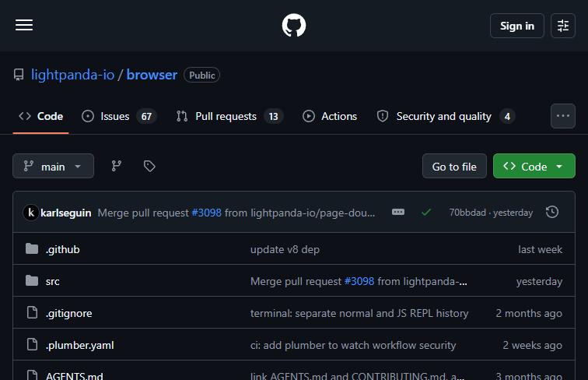Open 'ci: add plumber to watch workflow security' commit

(353, 345)
